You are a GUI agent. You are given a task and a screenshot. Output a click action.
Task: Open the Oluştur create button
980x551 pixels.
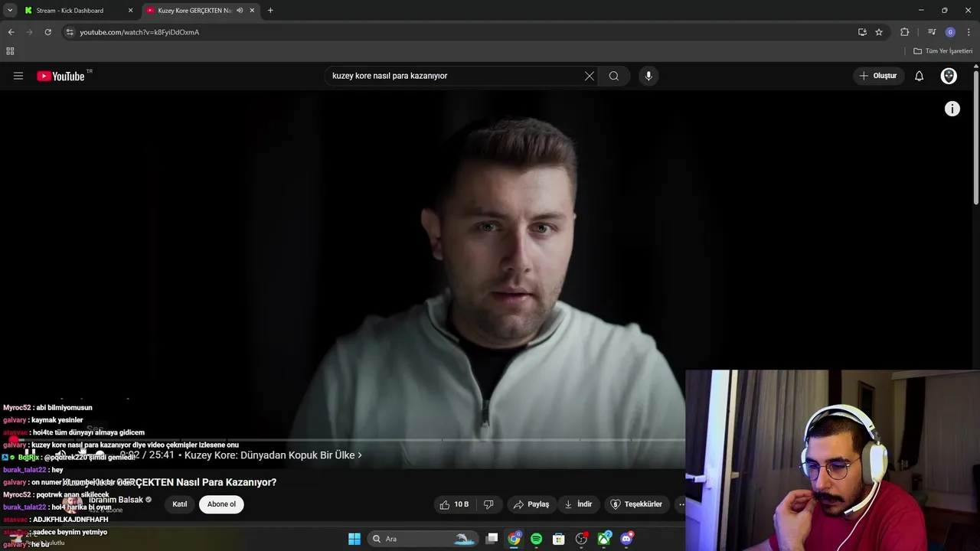(878, 76)
